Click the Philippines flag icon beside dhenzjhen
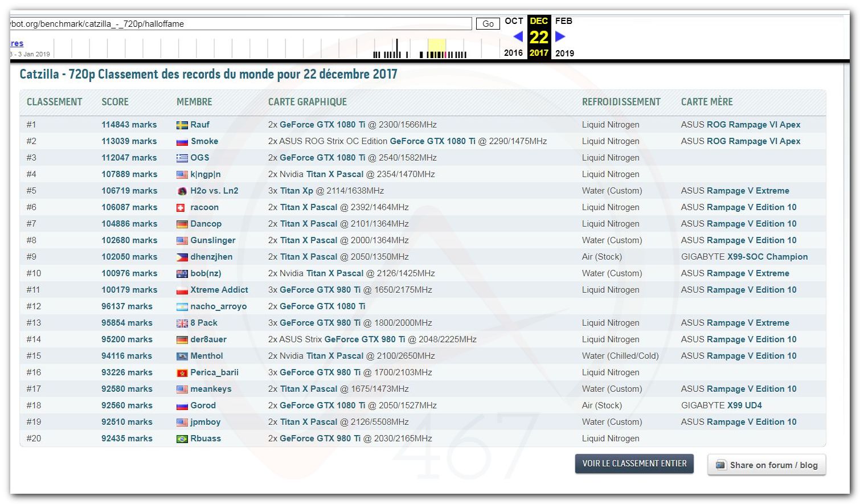Viewport: 860px width, 504px height. point(182,257)
